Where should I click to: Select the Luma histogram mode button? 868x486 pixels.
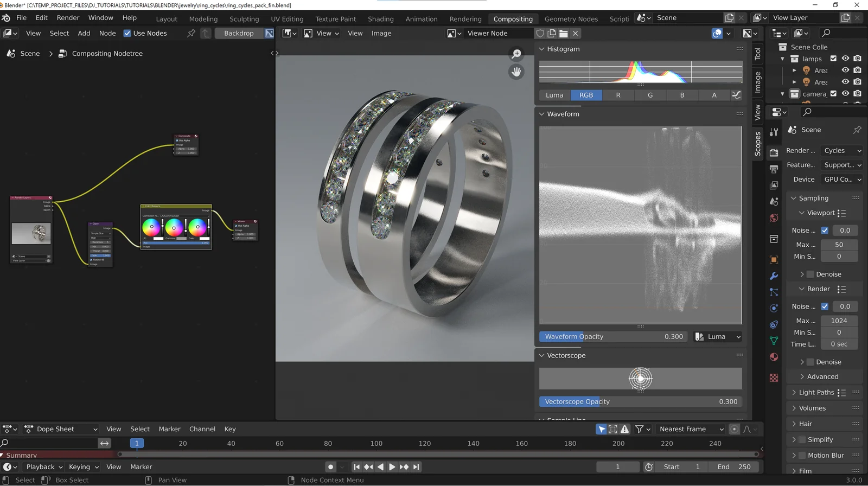click(x=554, y=95)
